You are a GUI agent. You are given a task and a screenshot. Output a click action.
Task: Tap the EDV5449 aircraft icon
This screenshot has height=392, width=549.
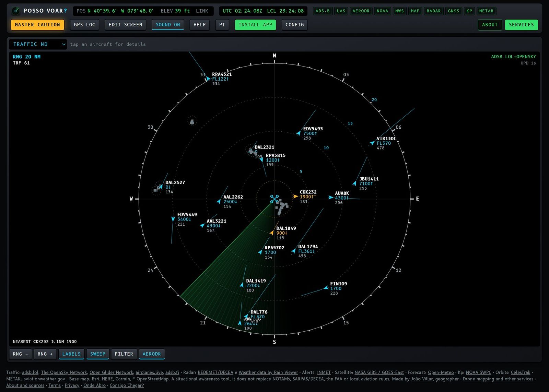(x=173, y=219)
